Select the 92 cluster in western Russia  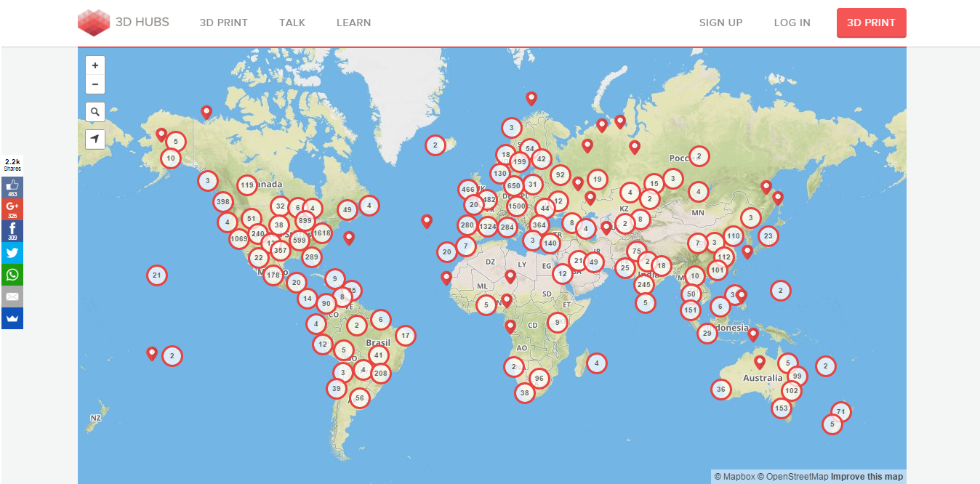(x=560, y=174)
